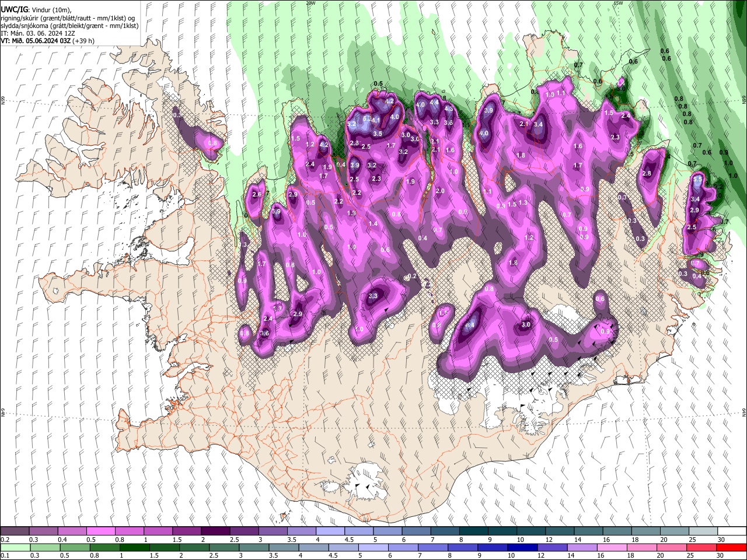Click the darkest purple 2–2.5 snow legend swatch
747x560 pixels.
pos(217,531)
